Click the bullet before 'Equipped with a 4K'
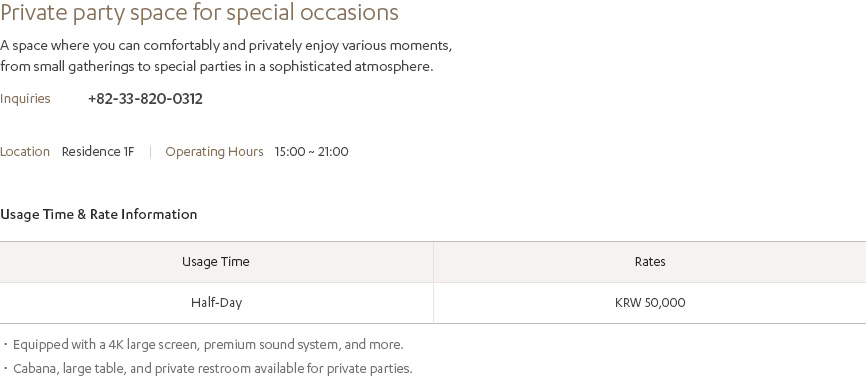This screenshot has height=379, width=866. [5, 345]
